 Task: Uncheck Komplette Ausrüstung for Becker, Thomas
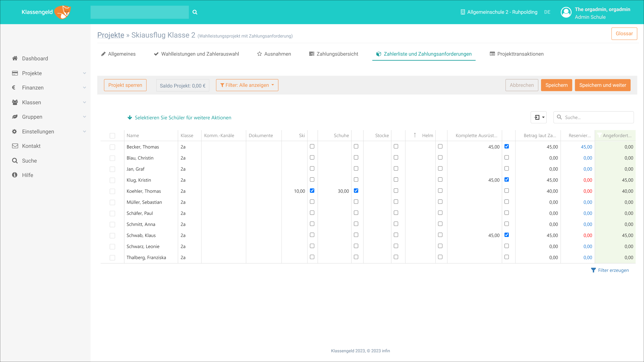[x=506, y=146]
